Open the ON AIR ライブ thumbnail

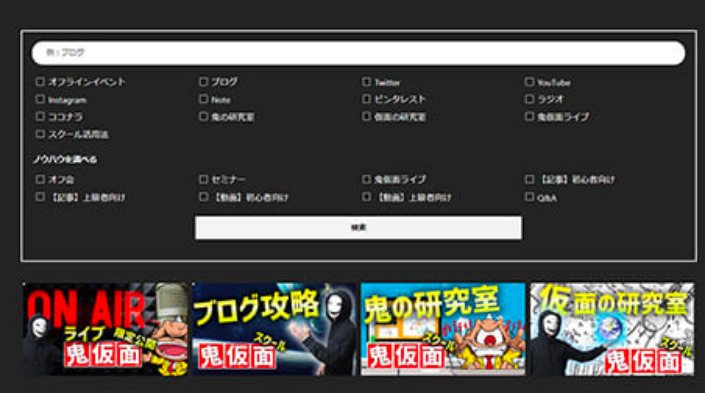[105, 329]
